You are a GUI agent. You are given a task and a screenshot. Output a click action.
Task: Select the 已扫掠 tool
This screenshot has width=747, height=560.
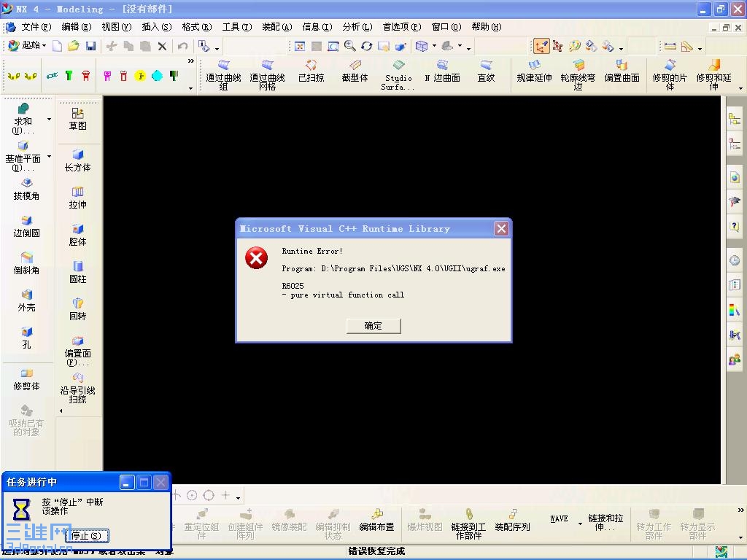pyautogui.click(x=311, y=71)
